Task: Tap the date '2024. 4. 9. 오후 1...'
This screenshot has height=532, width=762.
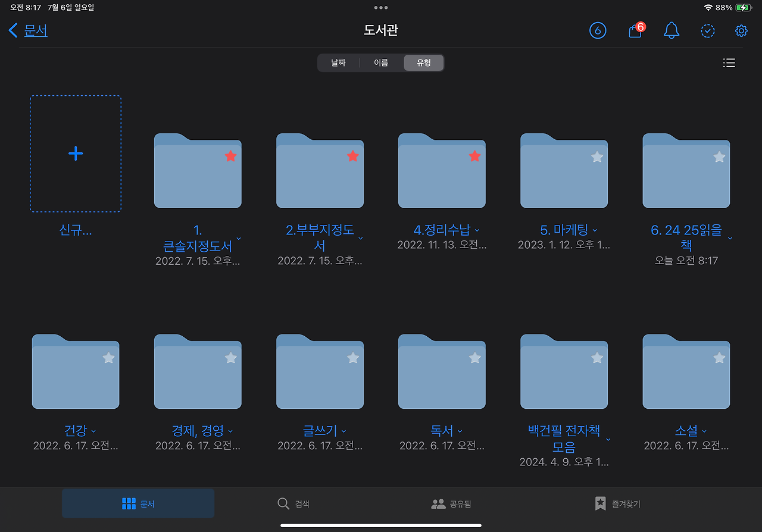Action: (x=564, y=462)
